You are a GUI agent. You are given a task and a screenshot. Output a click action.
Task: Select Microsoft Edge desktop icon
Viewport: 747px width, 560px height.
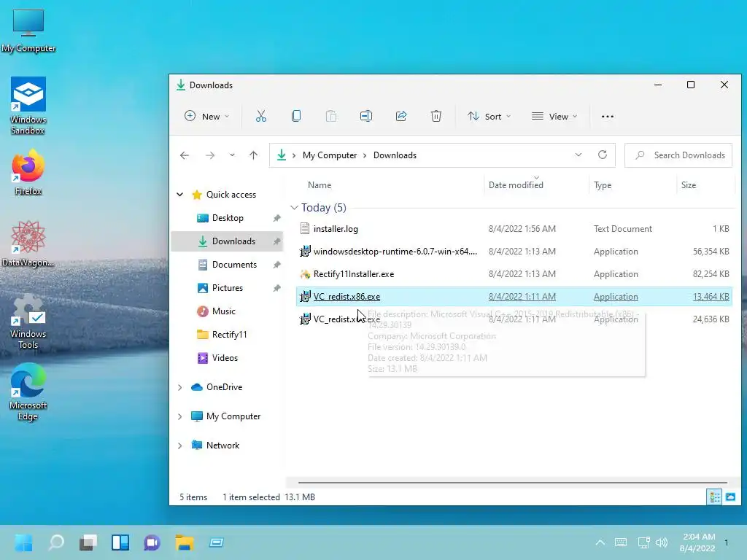point(28,392)
